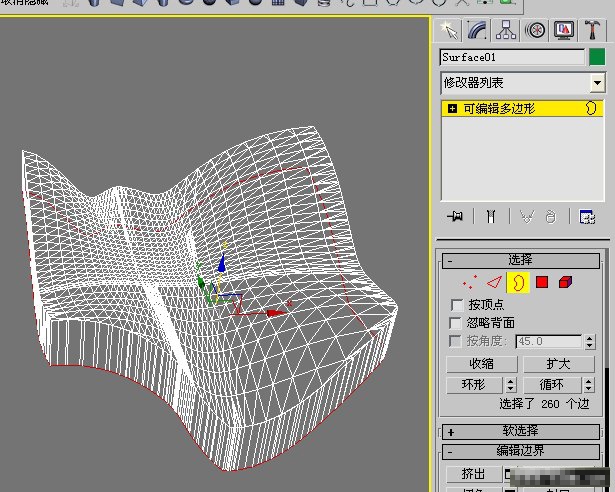Expand the 可编辑多边形 stack entry
The width and height of the screenshot is (615, 492).
tap(452, 109)
